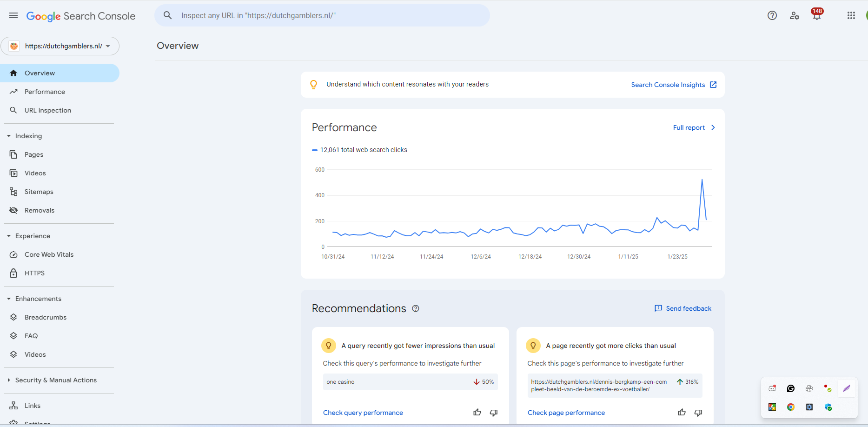Open Performance in sidebar
The image size is (868, 427).
[60, 92]
